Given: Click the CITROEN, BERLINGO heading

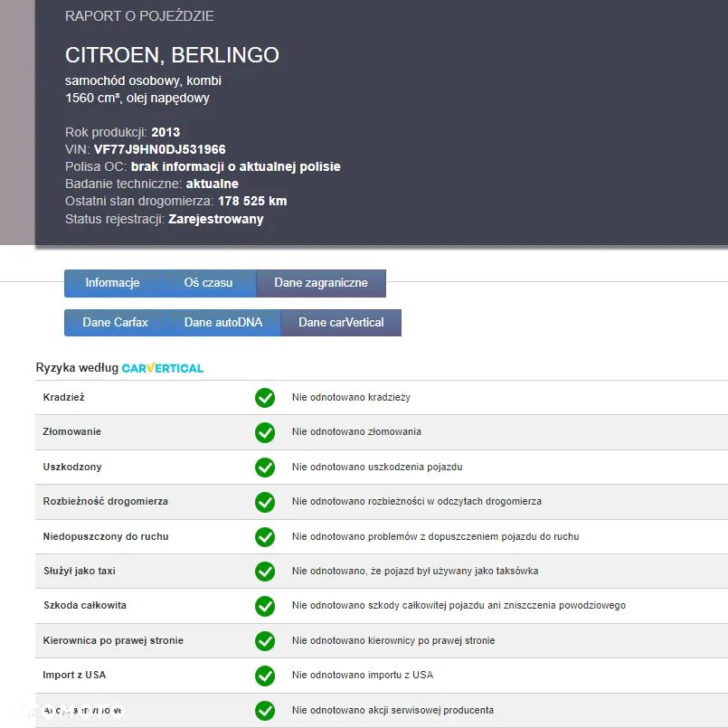Looking at the screenshot, I should (172, 55).
